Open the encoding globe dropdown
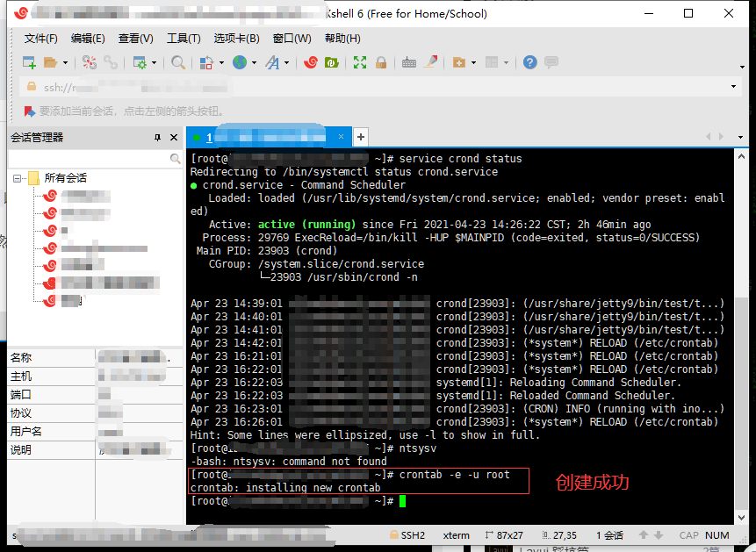756x552 pixels. coord(241,62)
